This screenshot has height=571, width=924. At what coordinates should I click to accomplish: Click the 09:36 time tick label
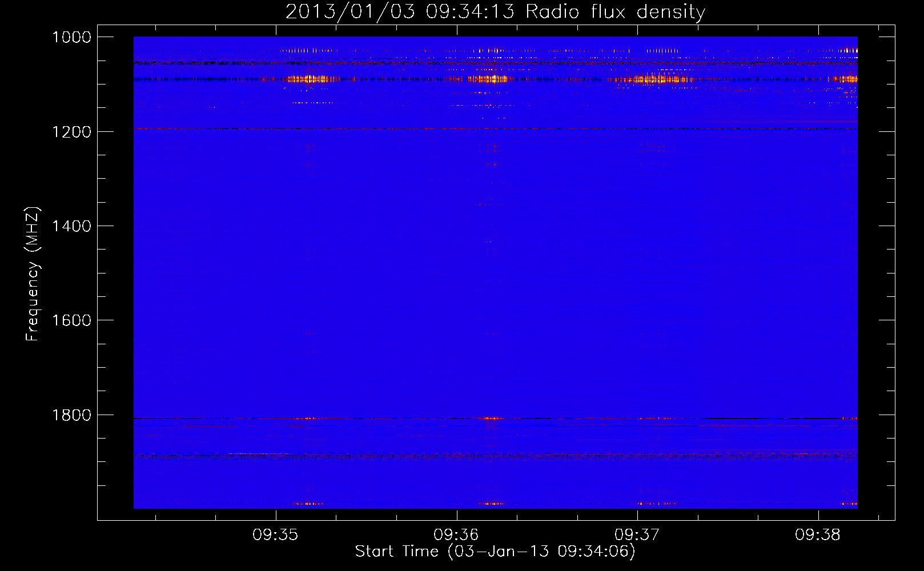point(456,535)
